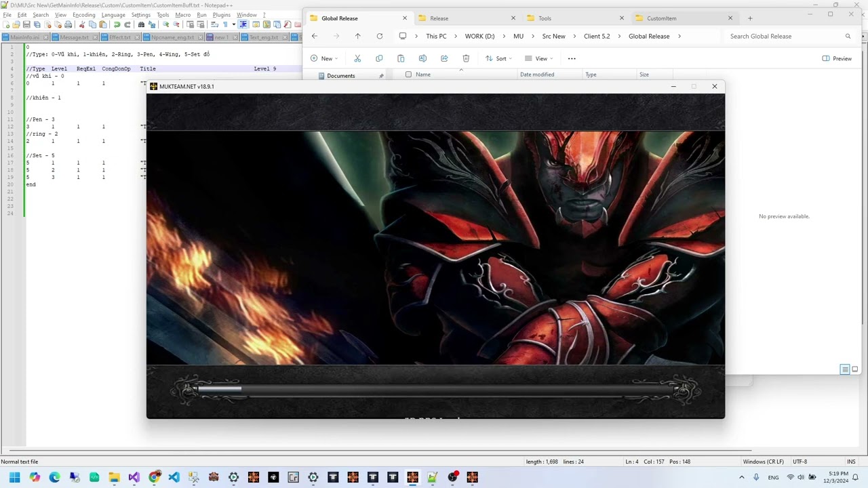
Task: Expand the chevron after Global Release breadcrumb
Action: tap(679, 37)
